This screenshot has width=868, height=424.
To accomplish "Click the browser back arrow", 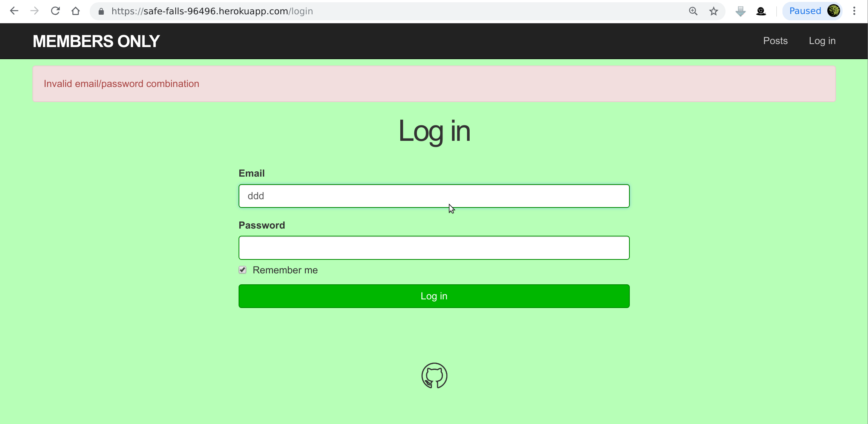I will pyautogui.click(x=14, y=11).
